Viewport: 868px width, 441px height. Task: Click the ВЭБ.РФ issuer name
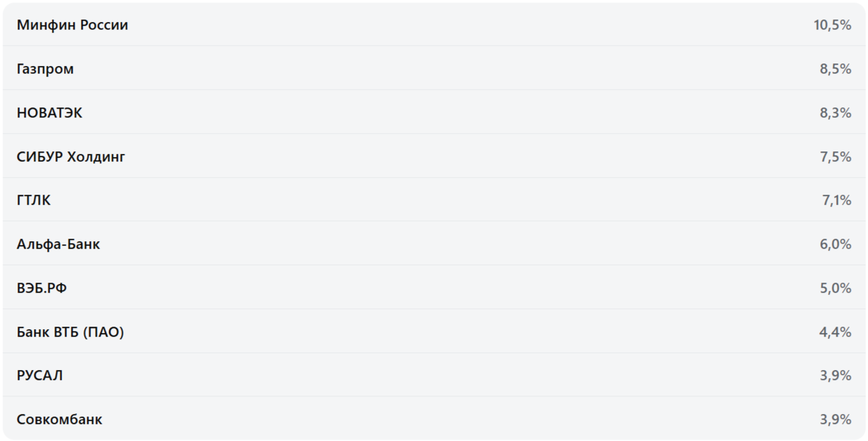click(42, 288)
